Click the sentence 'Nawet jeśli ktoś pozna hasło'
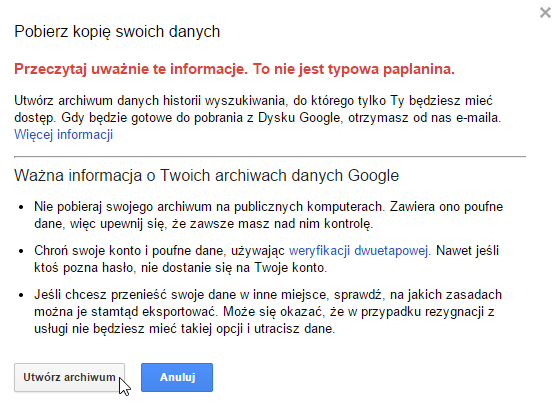Screen dimensions: 555x407 point(267,259)
